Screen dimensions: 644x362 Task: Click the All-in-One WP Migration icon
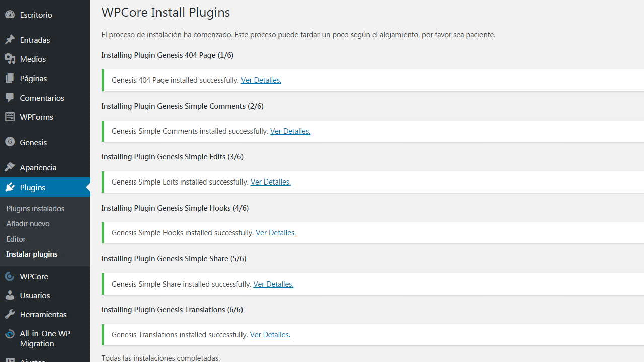pos(10,334)
